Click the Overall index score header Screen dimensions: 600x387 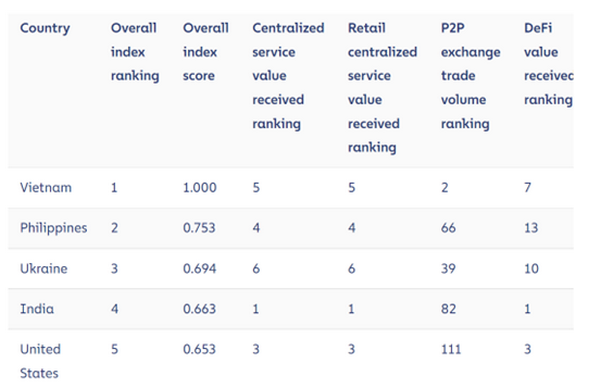(205, 52)
